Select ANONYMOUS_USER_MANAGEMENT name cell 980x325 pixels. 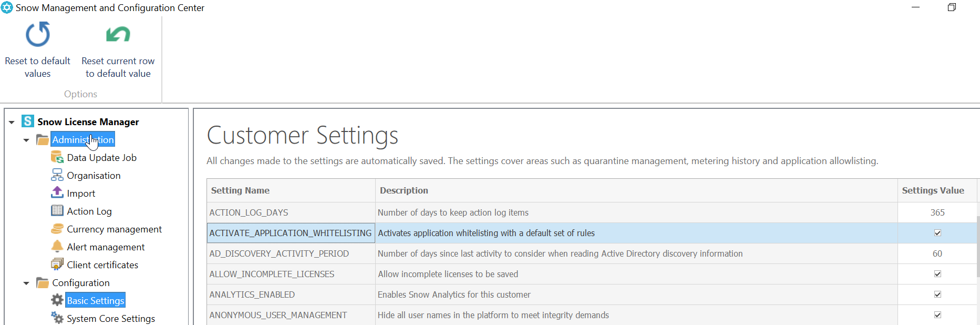pyautogui.click(x=291, y=315)
